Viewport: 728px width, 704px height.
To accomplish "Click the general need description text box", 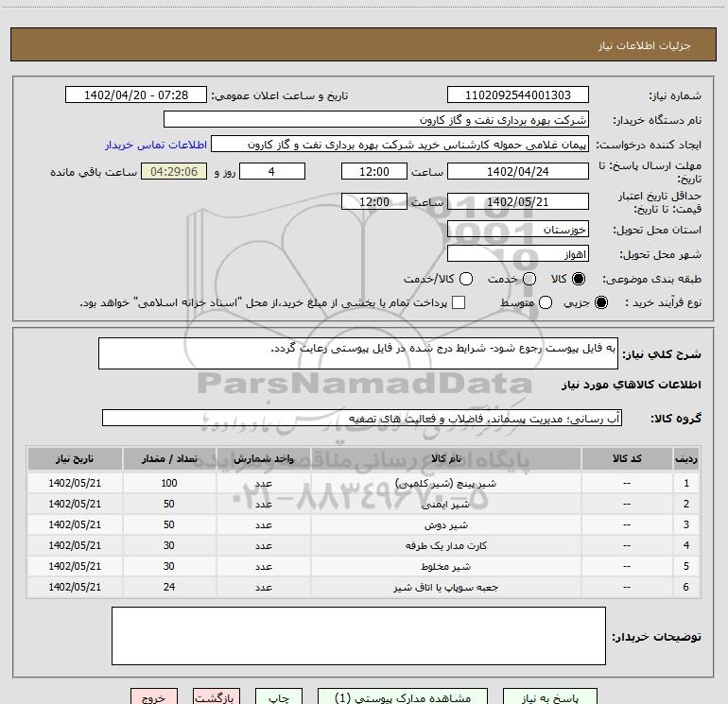I will point(358,353).
